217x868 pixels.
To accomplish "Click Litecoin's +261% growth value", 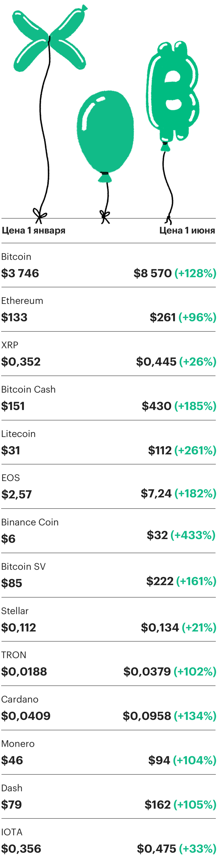I will [195, 451].
